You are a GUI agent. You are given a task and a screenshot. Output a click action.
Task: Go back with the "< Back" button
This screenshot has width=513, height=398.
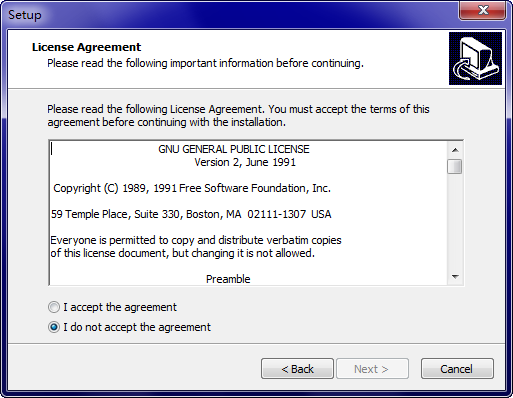click(x=297, y=369)
